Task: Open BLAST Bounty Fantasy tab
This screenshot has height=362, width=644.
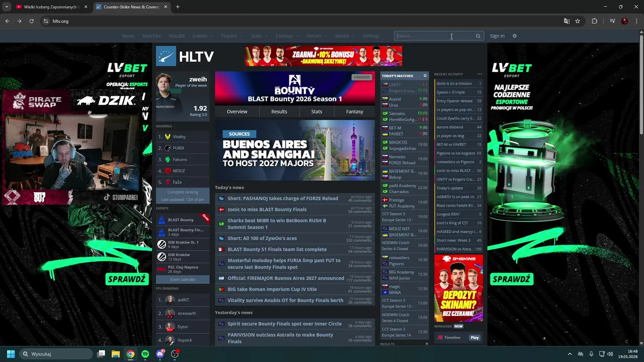Action: point(355,112)
